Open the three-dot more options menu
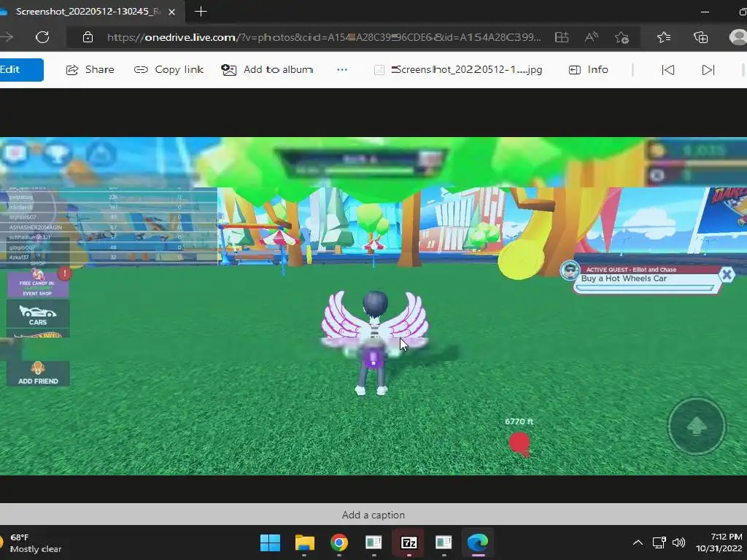Screen dimensions: 747x560 point(342,69)
